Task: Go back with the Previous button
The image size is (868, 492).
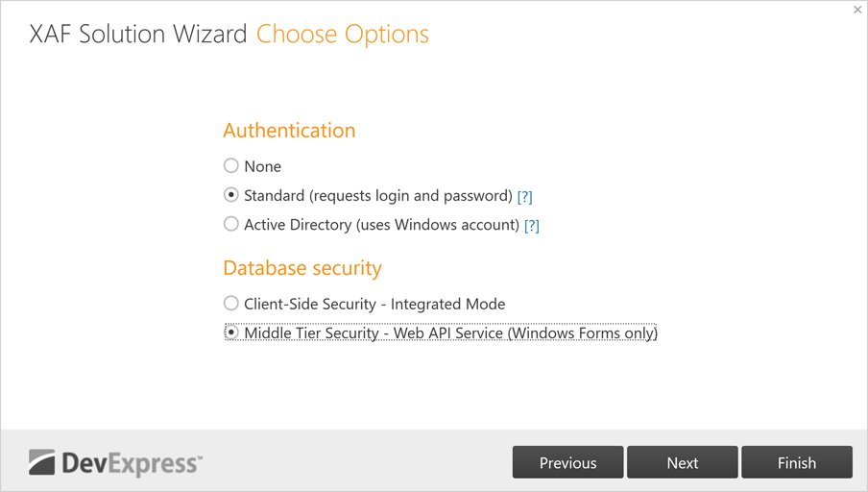Action: point(567,462)
